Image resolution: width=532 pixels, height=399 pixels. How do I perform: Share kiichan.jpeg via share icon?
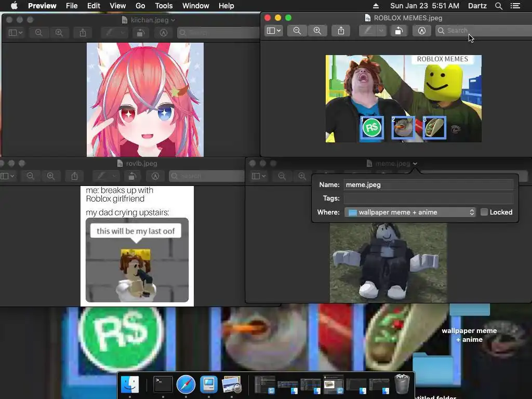pos(83,33)
